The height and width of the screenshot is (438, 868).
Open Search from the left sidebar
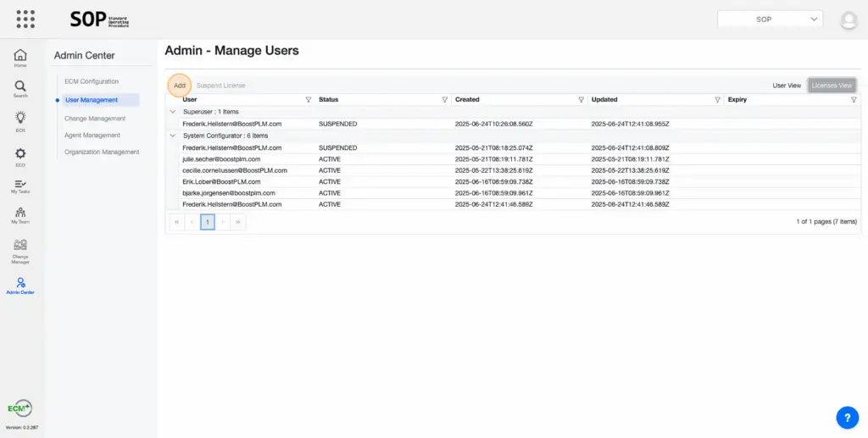(20, 89)
